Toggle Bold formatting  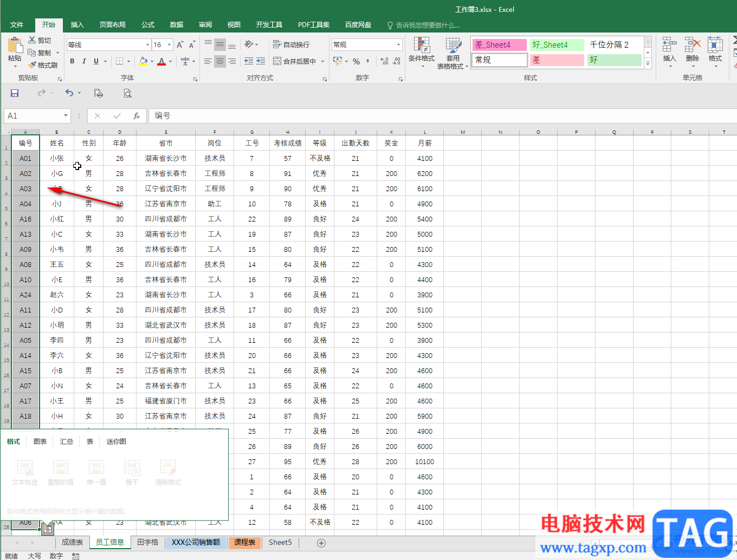click(72, 61)
